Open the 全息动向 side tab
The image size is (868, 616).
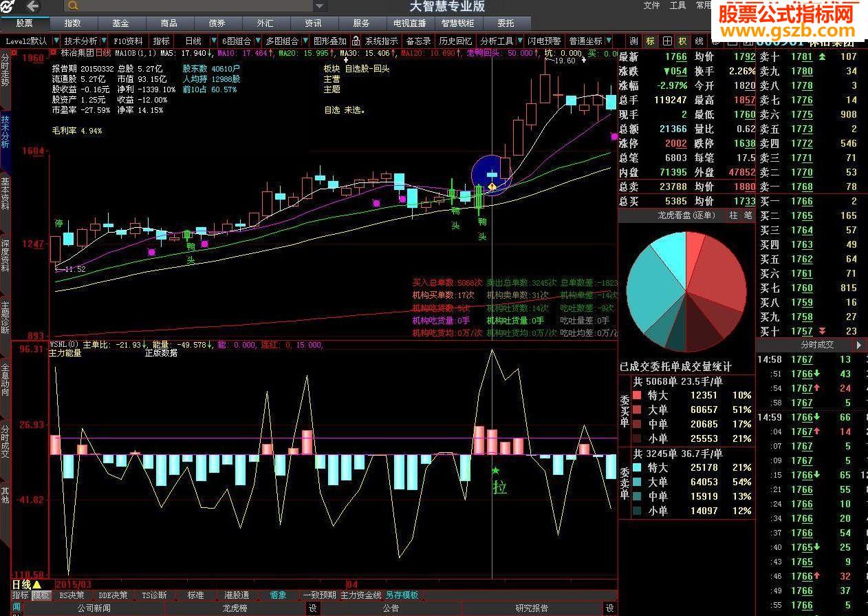6,379
